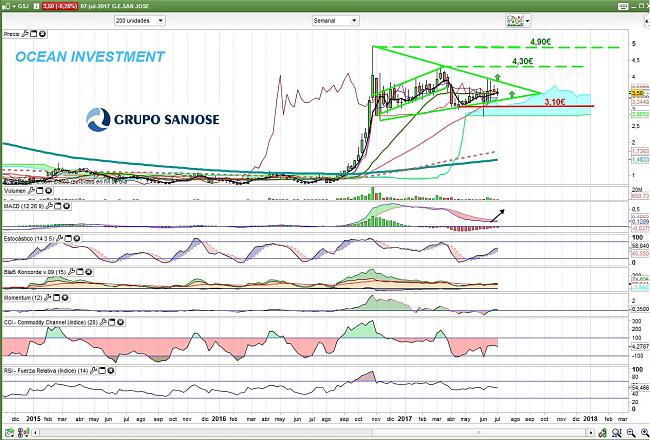Maximize the Estocástico panel
650x440 pixels.
tap(68, 238)
